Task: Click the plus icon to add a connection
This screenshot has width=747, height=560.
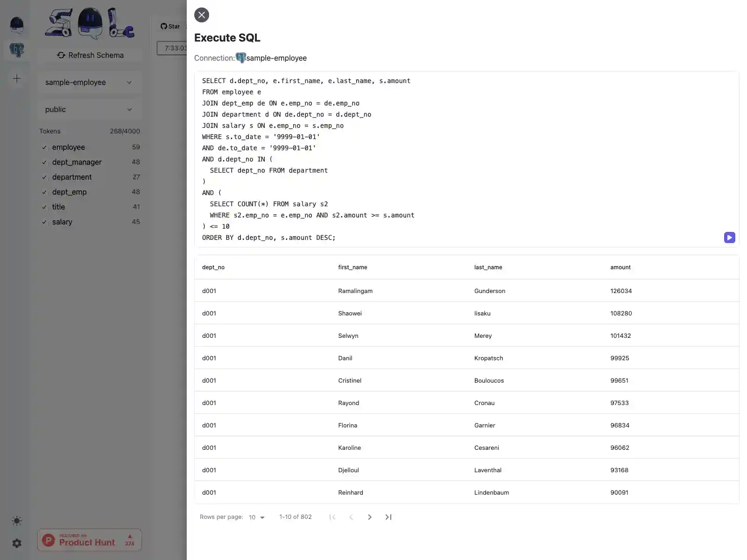Action: tap(17, 78)
